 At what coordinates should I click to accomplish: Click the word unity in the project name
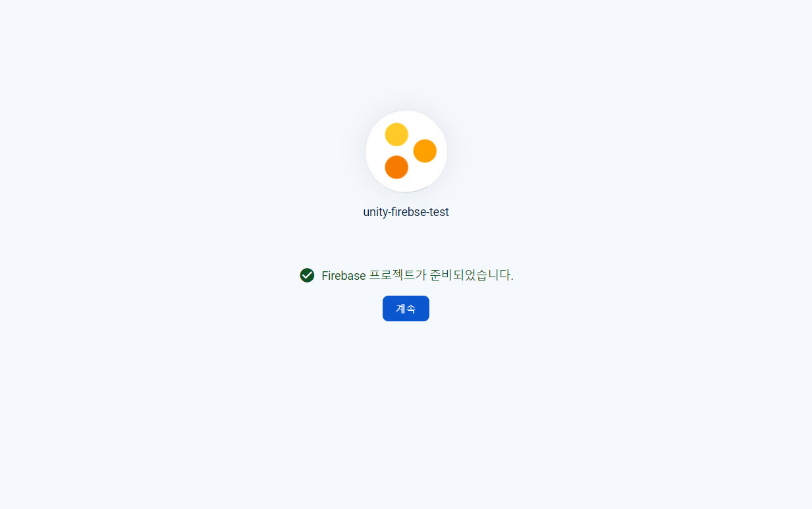click(x=374, y=212)
